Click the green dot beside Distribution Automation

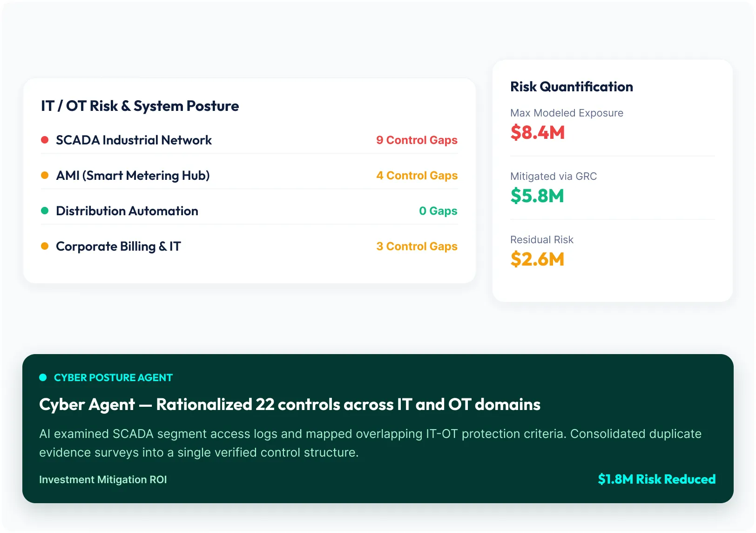pyautogui.click(x=45, y=211)
